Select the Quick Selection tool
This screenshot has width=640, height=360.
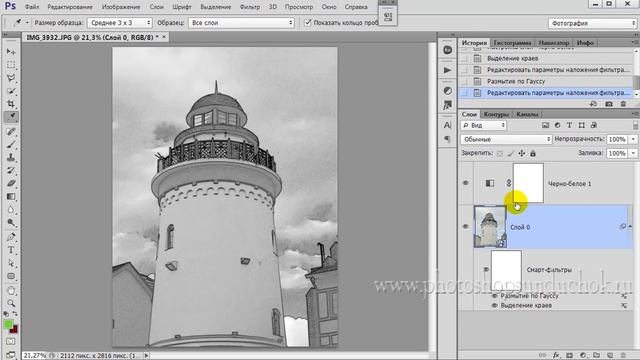click(x=11, y=91)
